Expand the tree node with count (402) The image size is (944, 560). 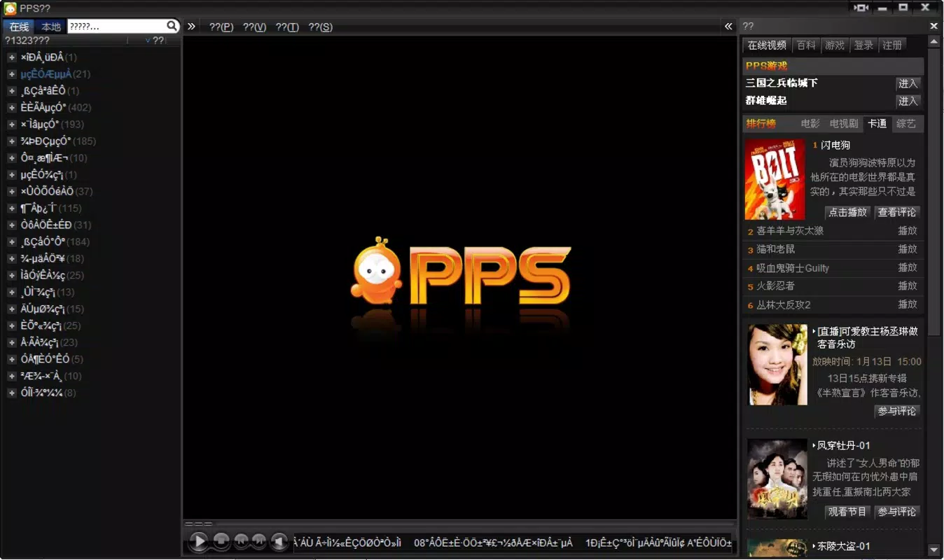click(x=12, y=108)
